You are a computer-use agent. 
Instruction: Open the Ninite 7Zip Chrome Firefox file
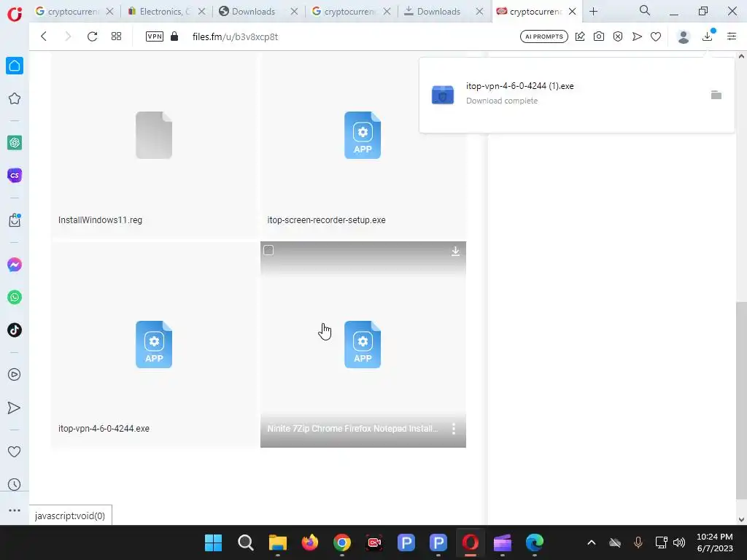[x=363, y=344]
